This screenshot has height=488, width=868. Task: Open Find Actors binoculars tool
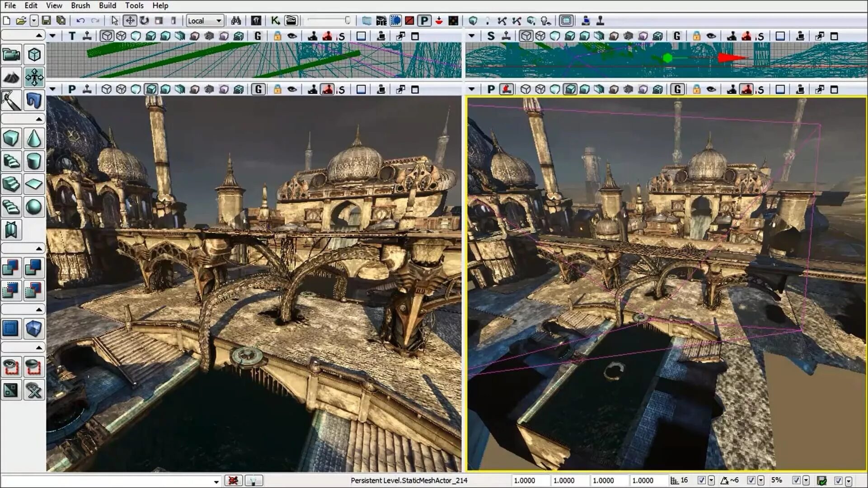tap(236, 20)
